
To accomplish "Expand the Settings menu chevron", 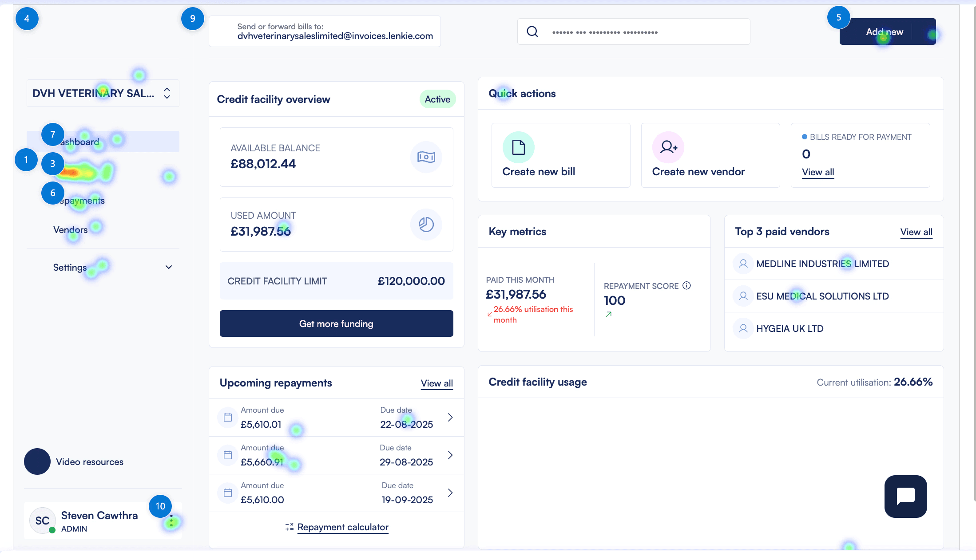I will point(169,267).
